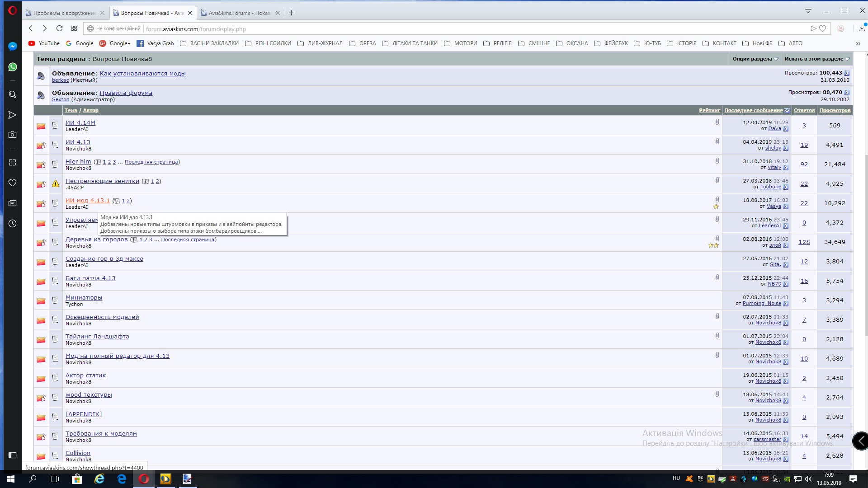
Task: Click the Speed Dial grid icon
Action: [x=74, y=28]
